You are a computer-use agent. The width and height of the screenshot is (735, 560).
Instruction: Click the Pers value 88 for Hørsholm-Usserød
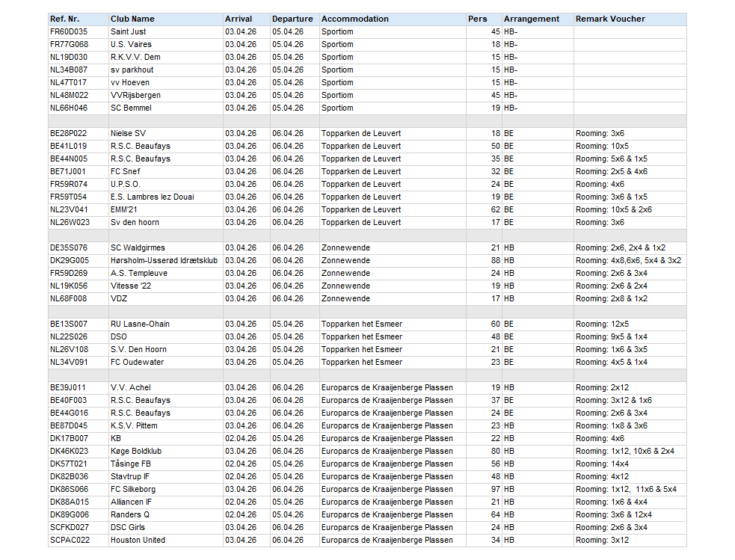(483, 260)
